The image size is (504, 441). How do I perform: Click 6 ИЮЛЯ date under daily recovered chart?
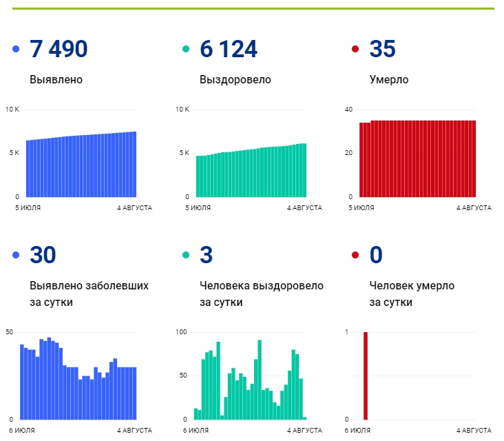coord(196,430)
